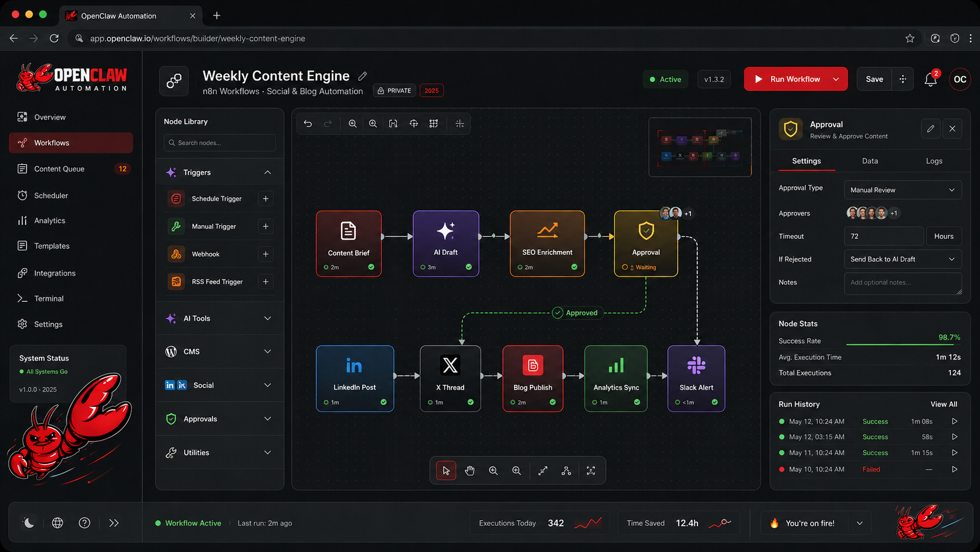Toggle dark mode in the status bar
The height and width of the screenshot is (552, 980).
[x=28, y=522]
